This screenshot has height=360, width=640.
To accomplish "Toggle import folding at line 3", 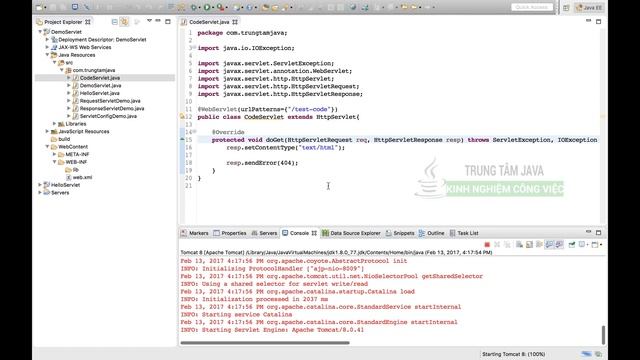I will point(194,48).
